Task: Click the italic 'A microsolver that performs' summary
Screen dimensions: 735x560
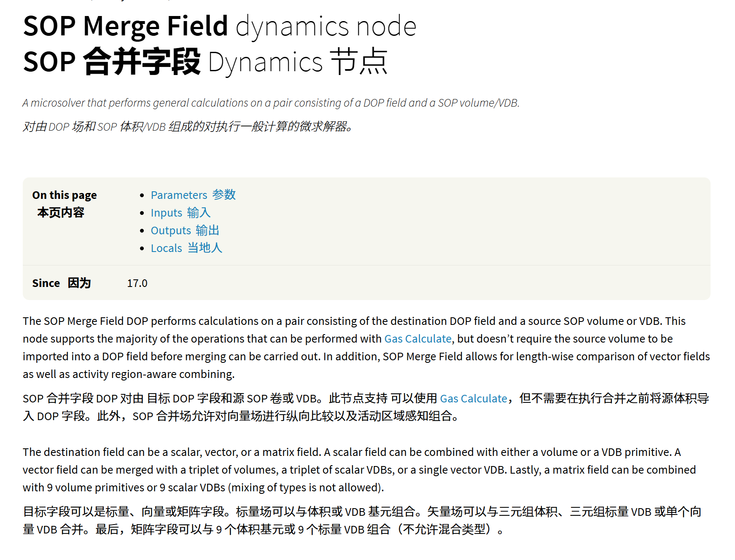Action: [x=271, y=103]
